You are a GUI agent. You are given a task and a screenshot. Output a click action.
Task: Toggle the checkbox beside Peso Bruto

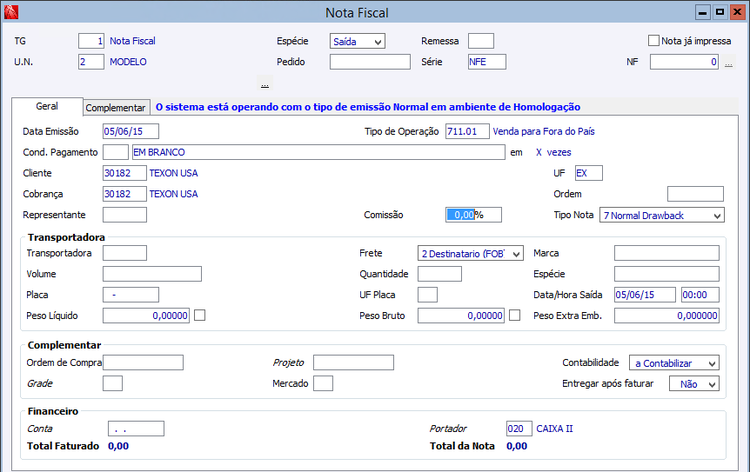515,316
